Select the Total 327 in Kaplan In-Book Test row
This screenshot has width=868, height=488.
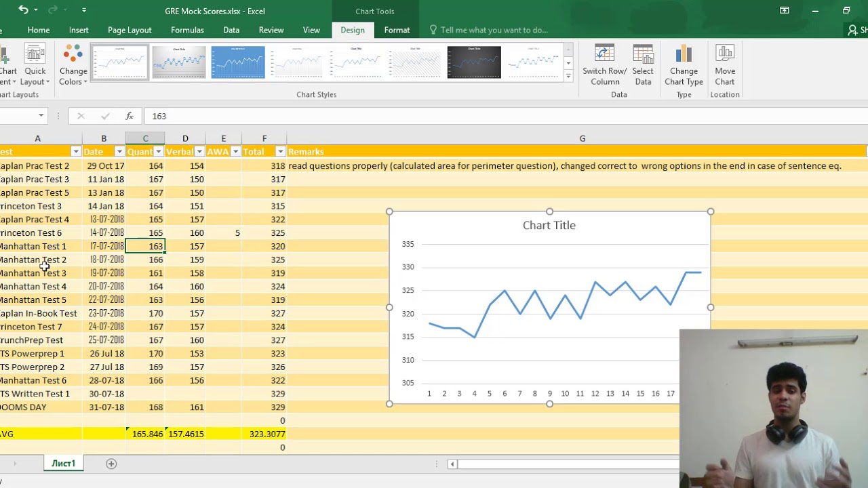click(x=264, y=313)
